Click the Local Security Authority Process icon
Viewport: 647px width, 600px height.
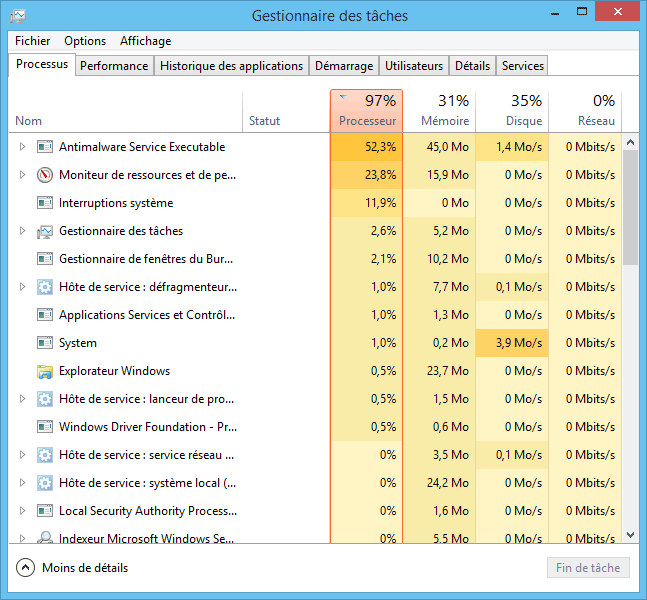coord(44,511)
